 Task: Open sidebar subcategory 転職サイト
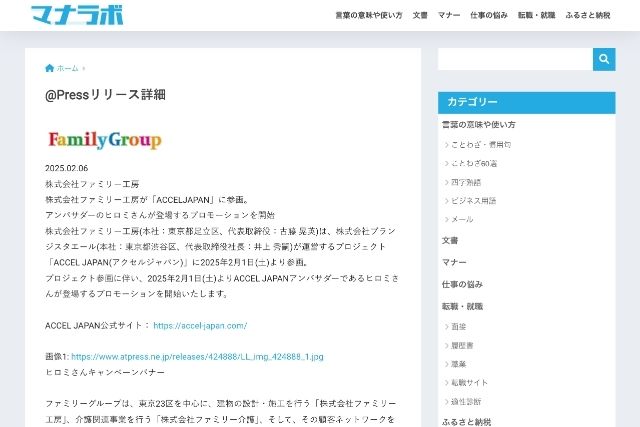coord(469,383)
